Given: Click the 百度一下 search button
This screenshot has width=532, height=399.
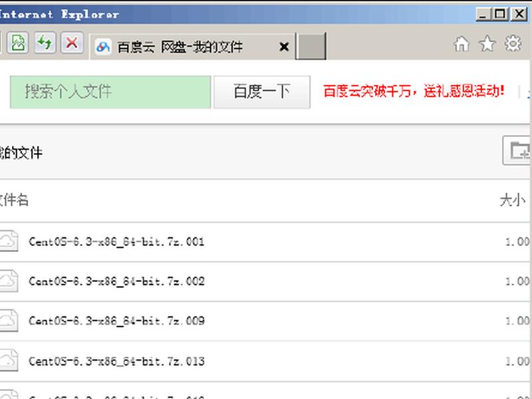Looking at the screenshot, I should pyautogui.click(x=262, y=92).
